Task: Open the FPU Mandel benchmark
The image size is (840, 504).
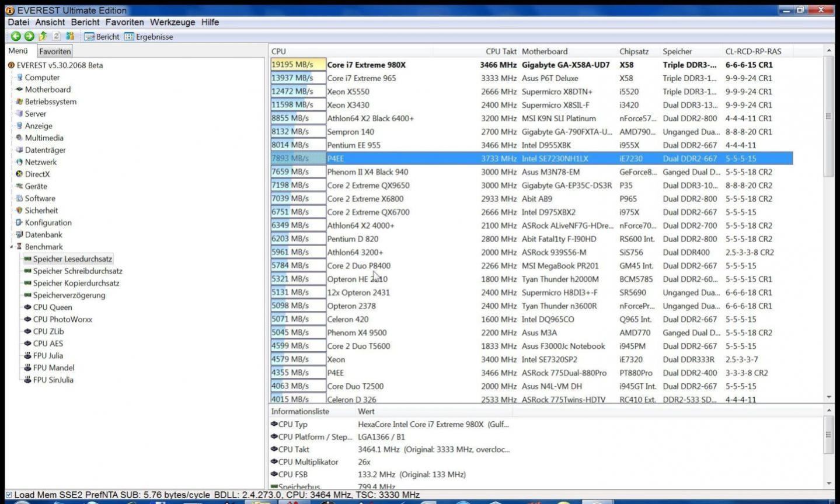Action: tap(49, 368)
